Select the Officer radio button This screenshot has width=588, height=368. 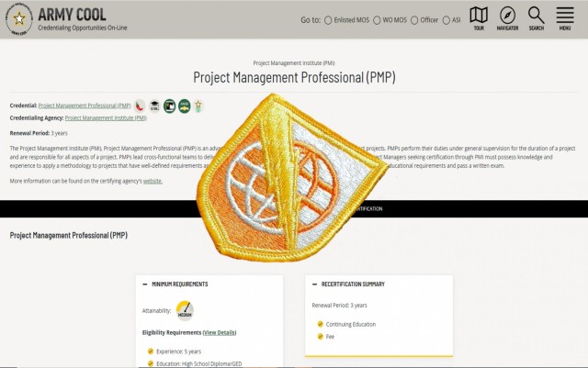[414, 20]
